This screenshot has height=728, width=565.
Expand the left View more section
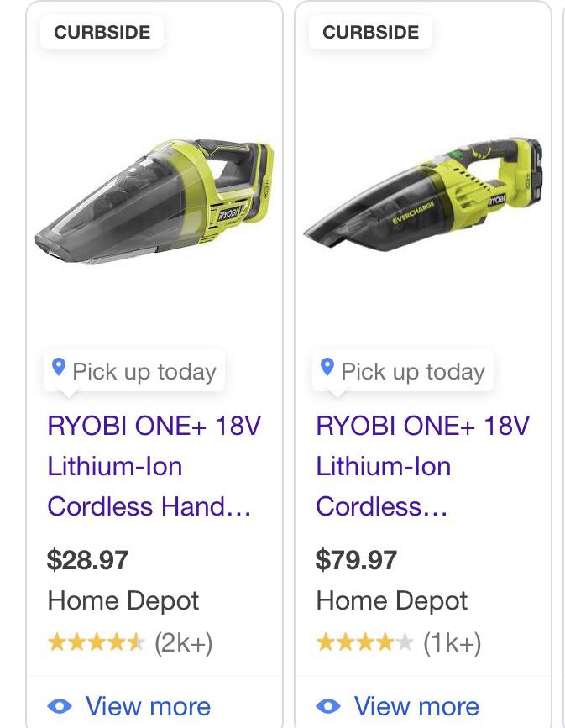148,706
